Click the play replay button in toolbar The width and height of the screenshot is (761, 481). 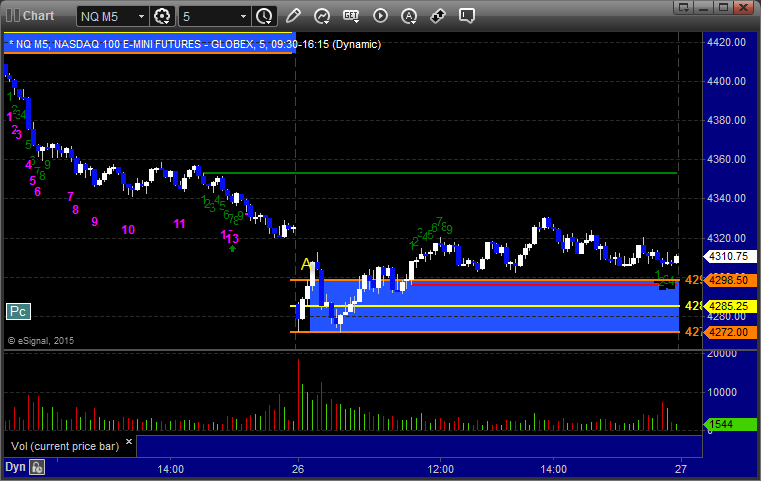coord(380,16)
